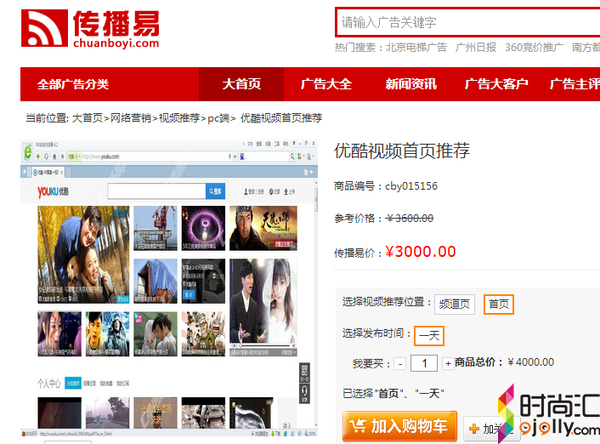Click breadcrumb link pc端
600x444 pixels.
click(x=218, y=118)
